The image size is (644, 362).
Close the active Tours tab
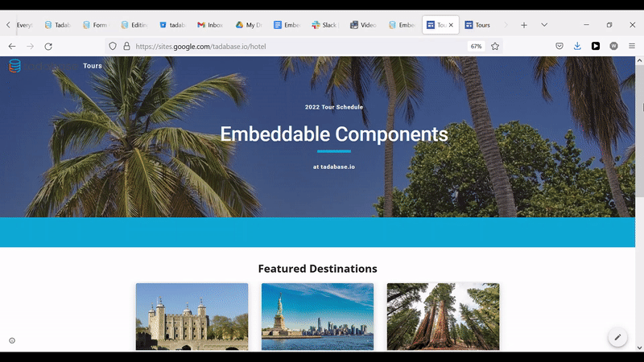point(451,25)
